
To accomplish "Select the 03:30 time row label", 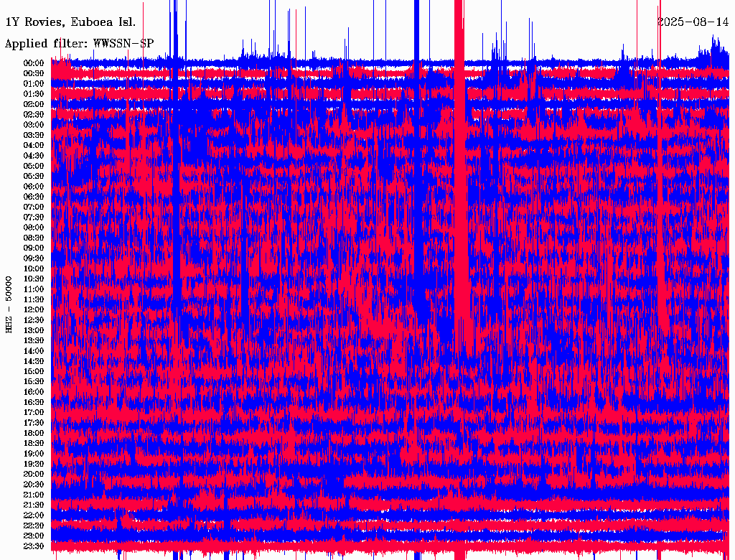I will coord(34,136).
